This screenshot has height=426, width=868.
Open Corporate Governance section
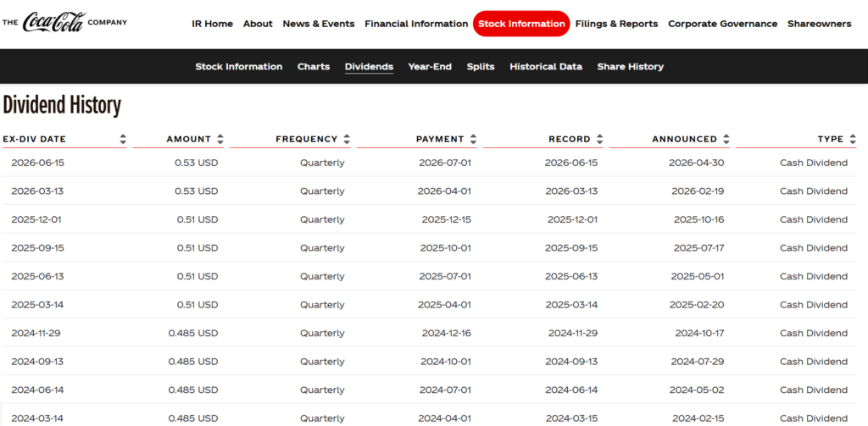pyautogui.click(x=722, y=24)
